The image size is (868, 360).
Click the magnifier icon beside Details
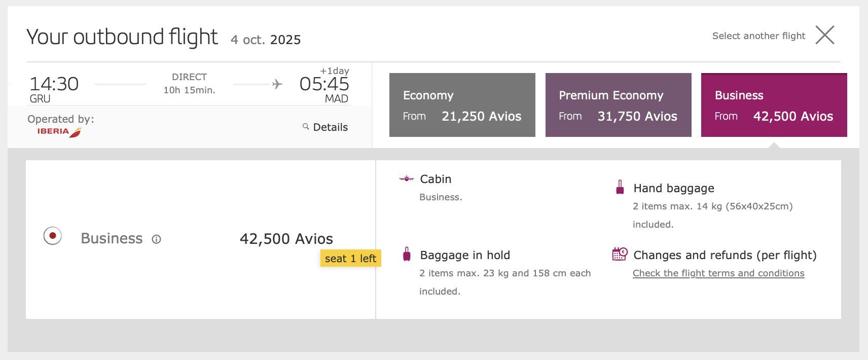point(306,126)
